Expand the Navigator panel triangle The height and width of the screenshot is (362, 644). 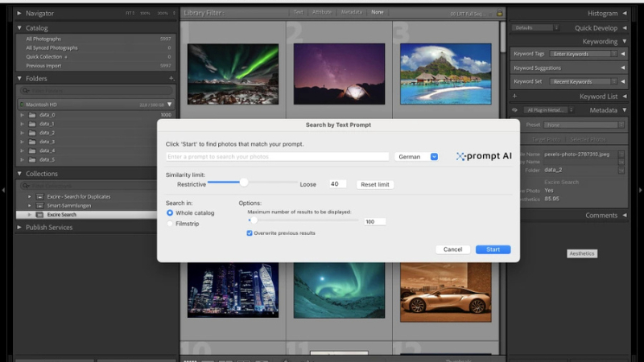pos(19,13)
